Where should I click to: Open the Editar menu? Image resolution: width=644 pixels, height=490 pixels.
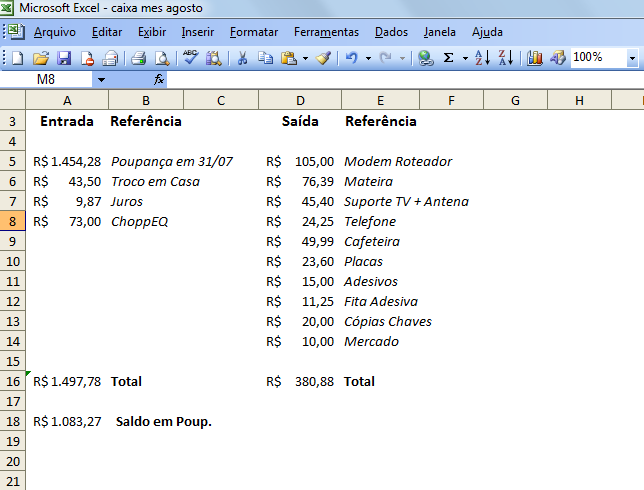coord(107,32)
